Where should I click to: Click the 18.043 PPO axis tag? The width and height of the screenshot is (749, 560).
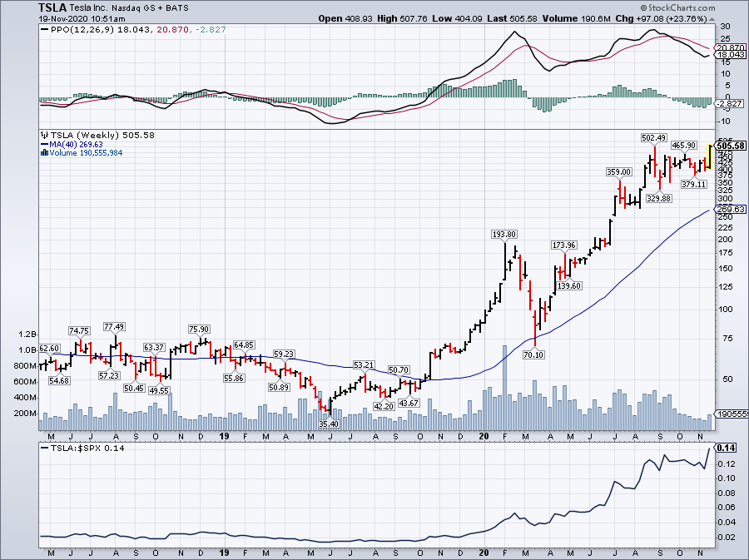pos(731,55)
